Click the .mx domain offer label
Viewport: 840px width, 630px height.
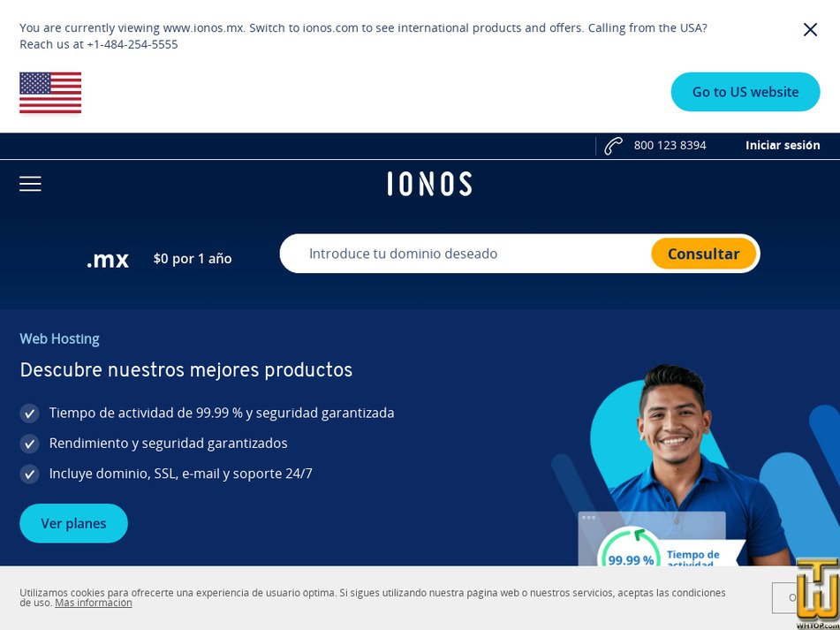click(107, 259)
